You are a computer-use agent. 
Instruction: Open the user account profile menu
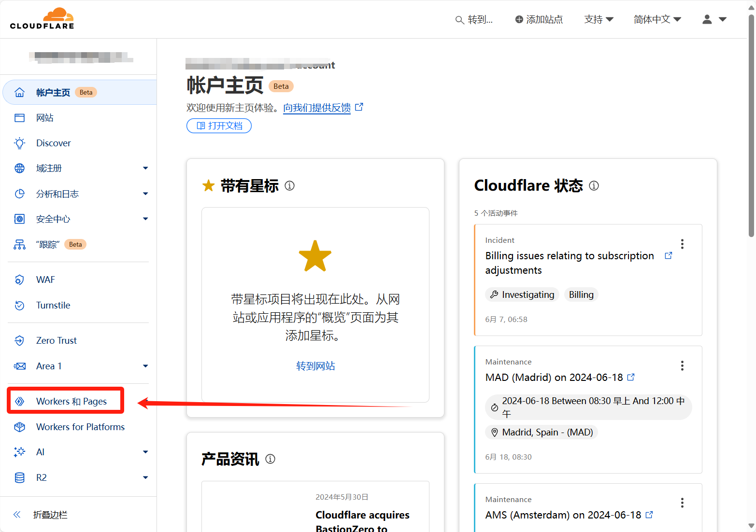coord(714,19)
